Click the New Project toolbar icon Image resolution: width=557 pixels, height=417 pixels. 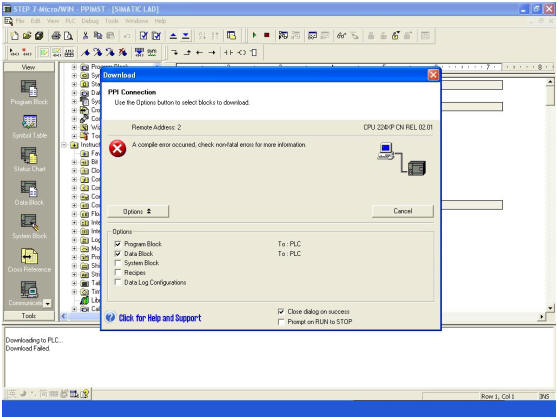(x=15, y=36)
